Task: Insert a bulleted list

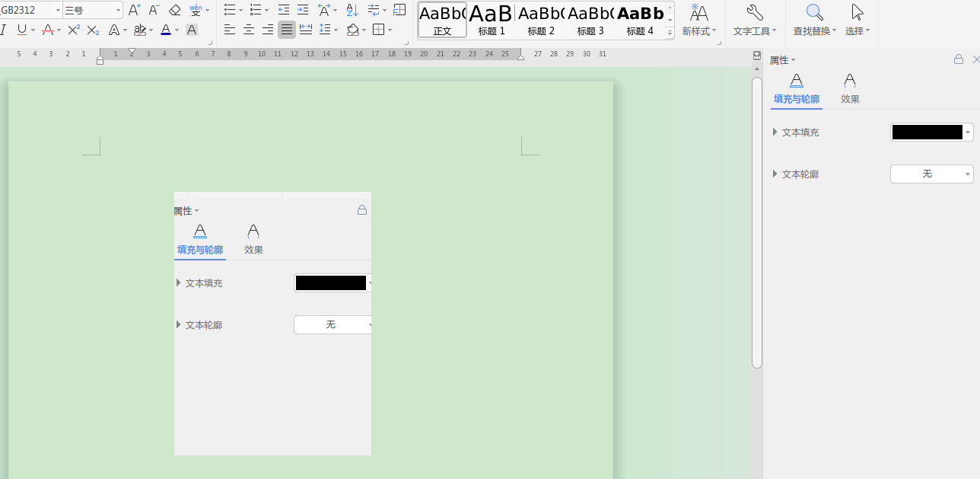Action: [230, 10]
